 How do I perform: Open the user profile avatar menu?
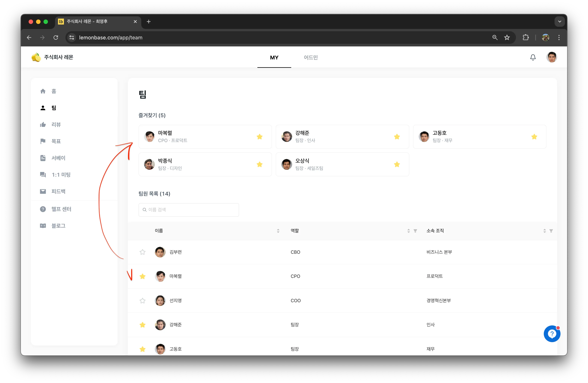click(551, 57)
